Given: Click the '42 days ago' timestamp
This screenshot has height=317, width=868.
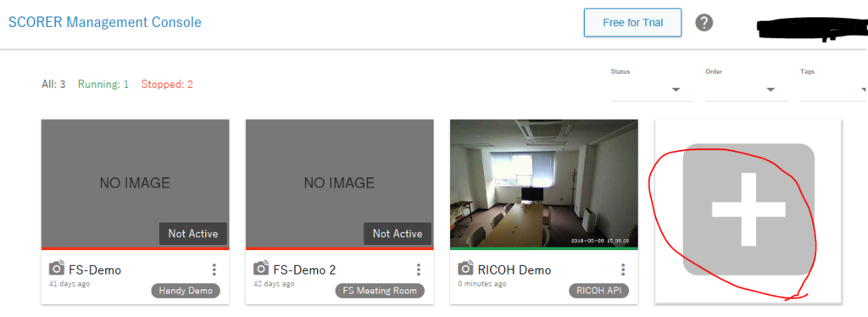Looking at the screenshot, I should click(274, 284).
